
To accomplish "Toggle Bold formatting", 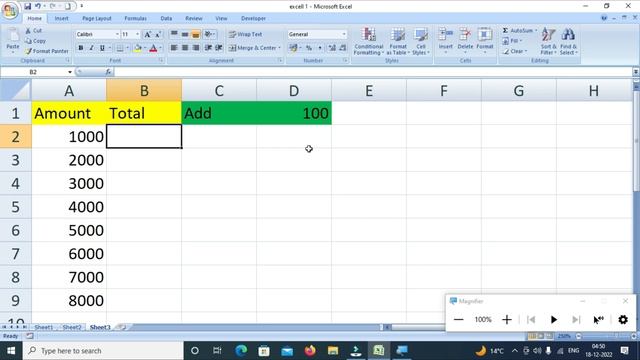I will pos(81,48).
